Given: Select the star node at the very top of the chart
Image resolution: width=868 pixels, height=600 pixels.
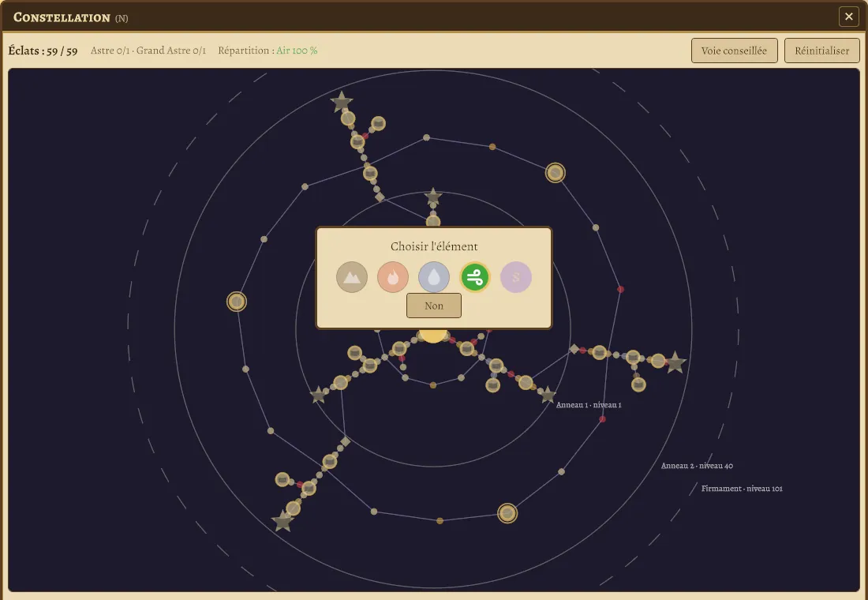Looking at the screenshot, I should click(342, 102).
